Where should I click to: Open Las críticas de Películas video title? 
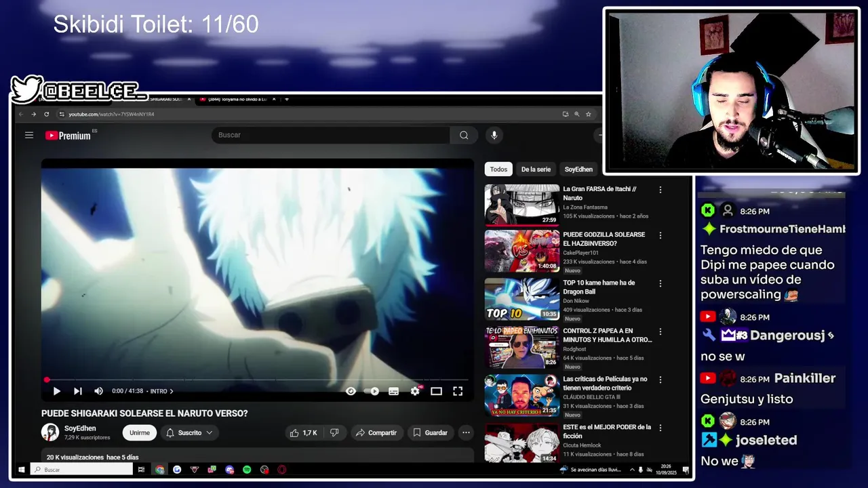605,384
